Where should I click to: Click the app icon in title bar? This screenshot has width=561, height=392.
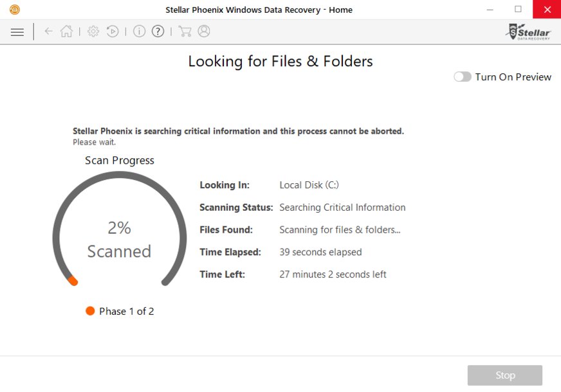pyautogui.click(x=14, y=10)
